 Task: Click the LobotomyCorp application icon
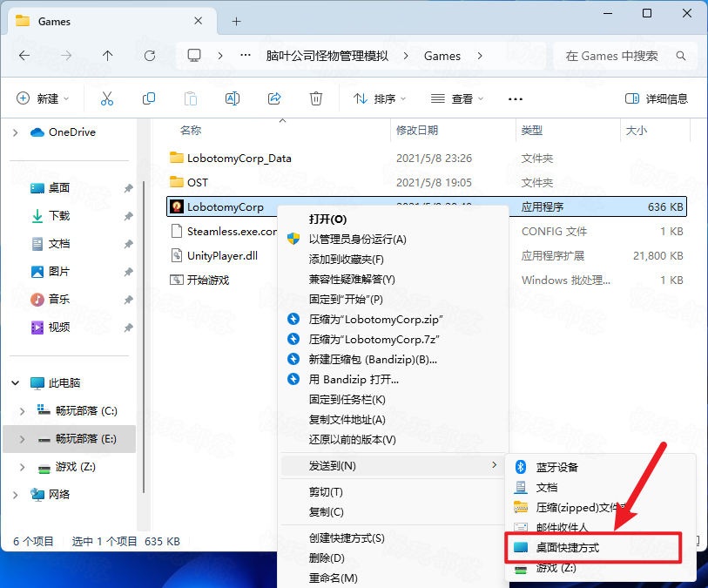177,206
